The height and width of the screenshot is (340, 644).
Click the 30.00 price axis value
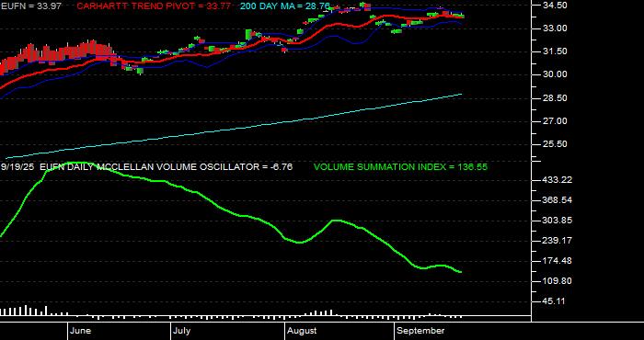[556, 74]
